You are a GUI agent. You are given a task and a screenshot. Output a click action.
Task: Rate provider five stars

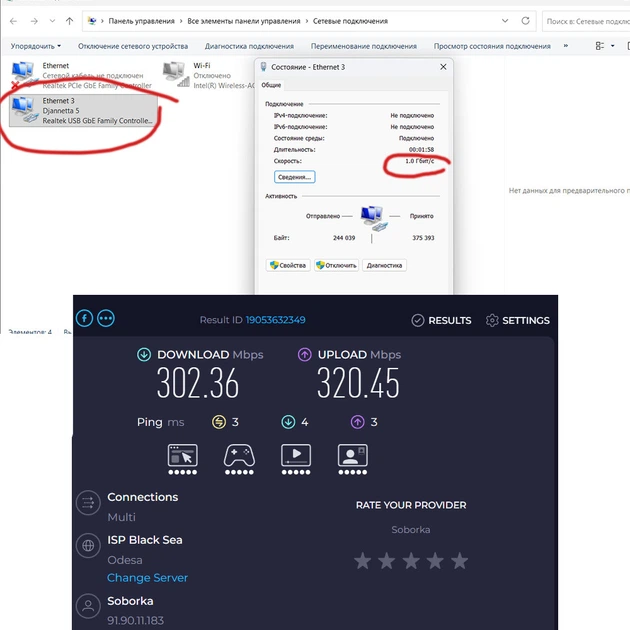pyautogui.click(x=459, y=560)
